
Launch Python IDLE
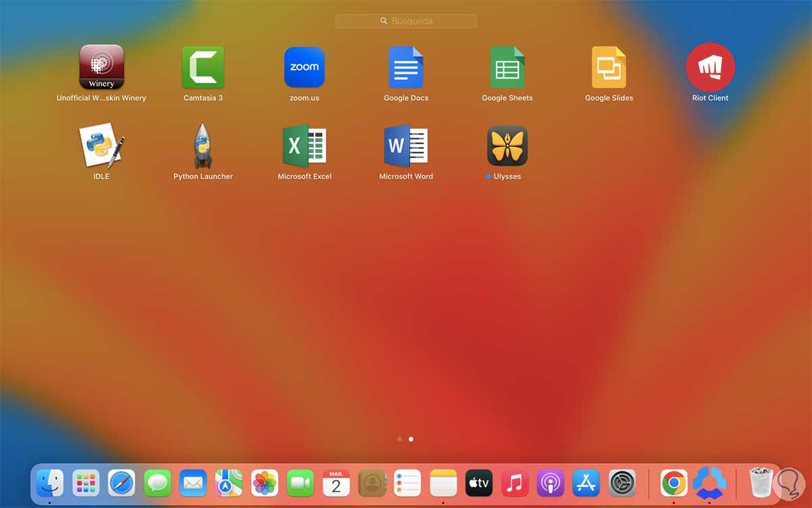point(101,146)
